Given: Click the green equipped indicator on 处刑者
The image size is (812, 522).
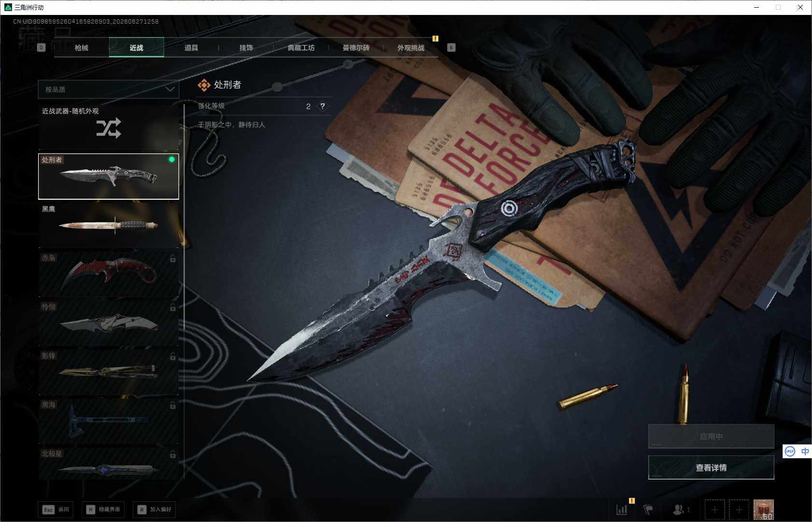Looking at the screenshot, I should click(171, 160).
